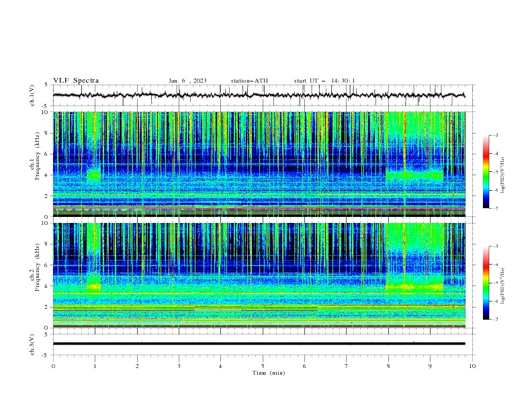Click time axis tick label "0"
This screenshot has height=411, width=532.
53,366
